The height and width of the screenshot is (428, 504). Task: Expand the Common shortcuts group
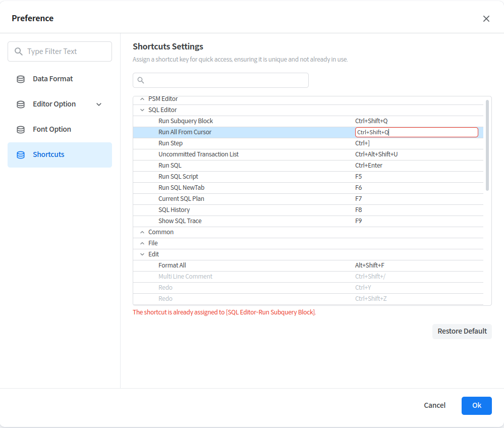[x=142, y=232]
